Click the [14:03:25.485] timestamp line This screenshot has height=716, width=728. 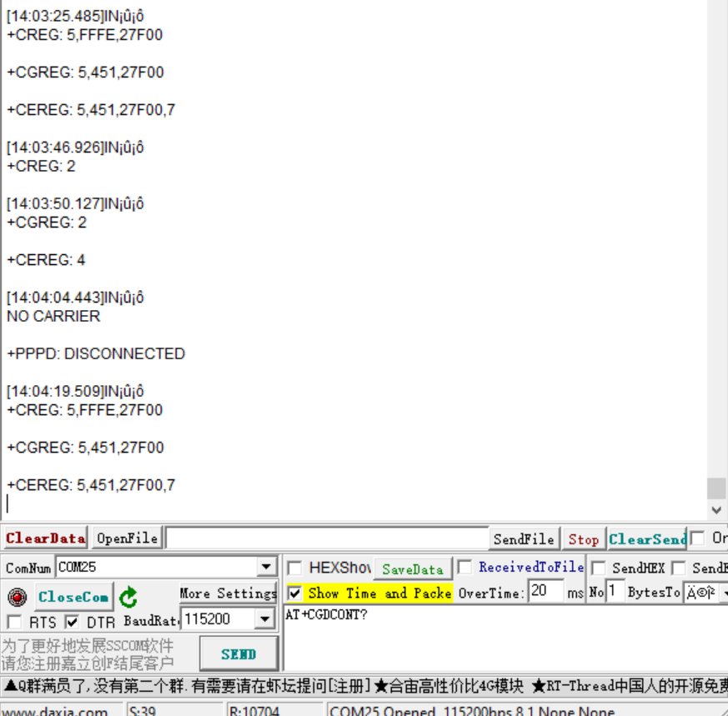[75, 16]
